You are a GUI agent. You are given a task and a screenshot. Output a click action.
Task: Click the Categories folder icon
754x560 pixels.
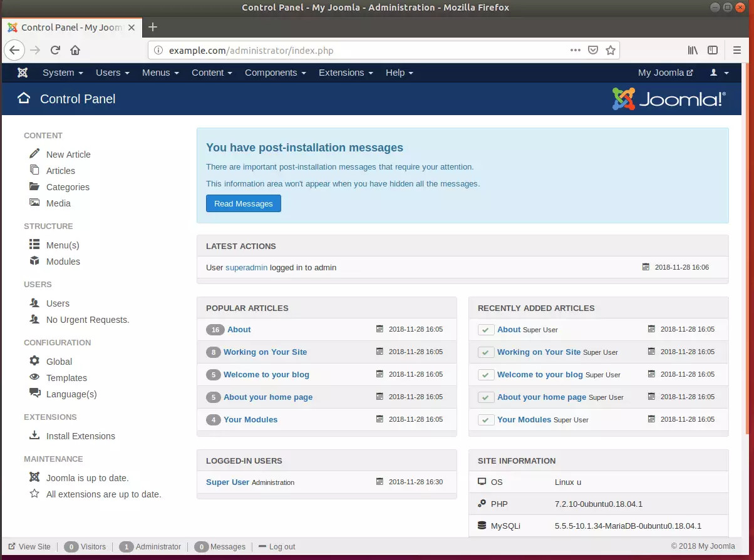click(34, 186)
